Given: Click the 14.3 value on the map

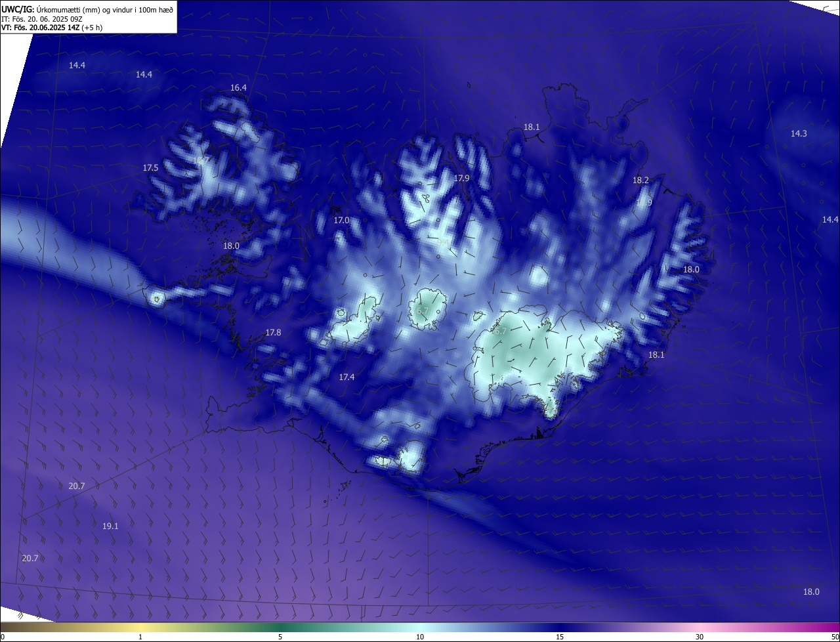Looking at the screenshot, I should pyautogui.click(x=799, y=134).
